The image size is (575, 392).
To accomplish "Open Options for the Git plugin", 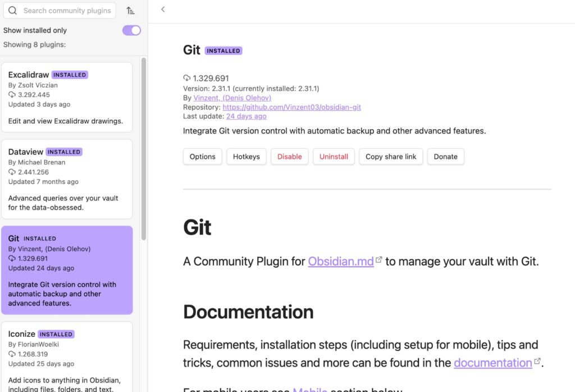I will pos(202,157).
